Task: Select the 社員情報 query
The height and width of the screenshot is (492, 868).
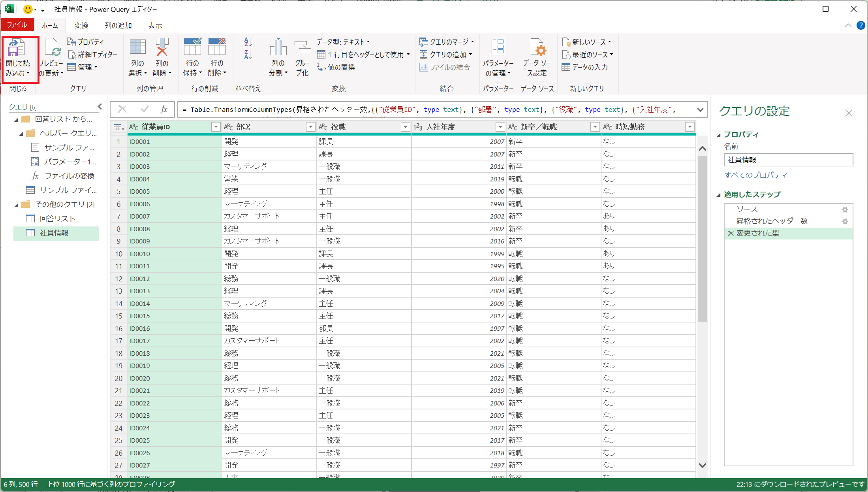Action: 56,233
